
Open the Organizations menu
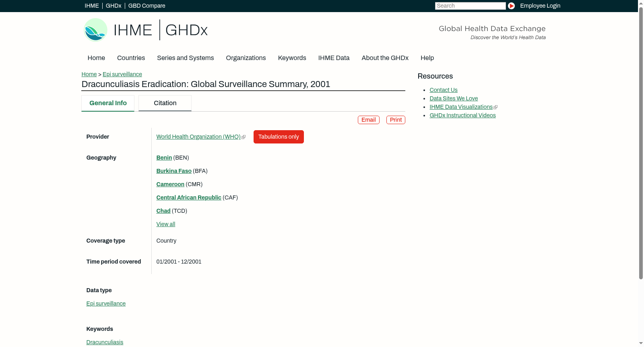[x=246, y=58]
